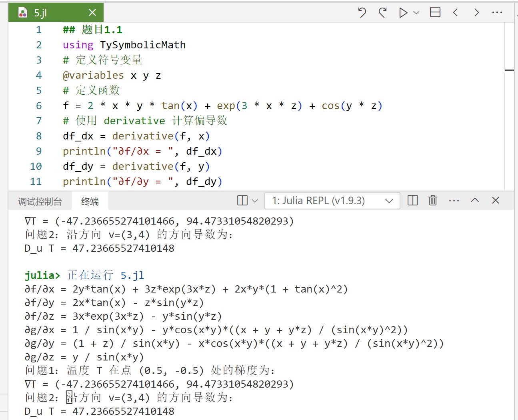Screen dimensions: 518x420
Task: Click the '## 题目1.1' comment line
Action: click(x=93, y=30)
